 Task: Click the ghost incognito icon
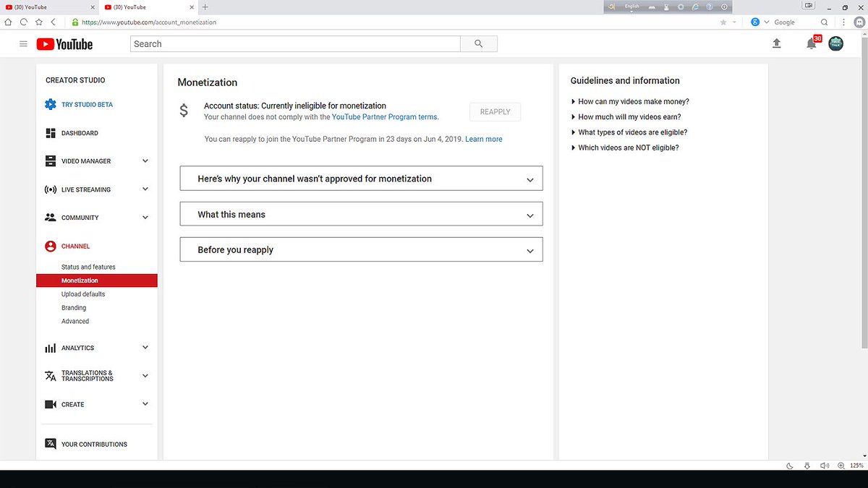(859, 22)
